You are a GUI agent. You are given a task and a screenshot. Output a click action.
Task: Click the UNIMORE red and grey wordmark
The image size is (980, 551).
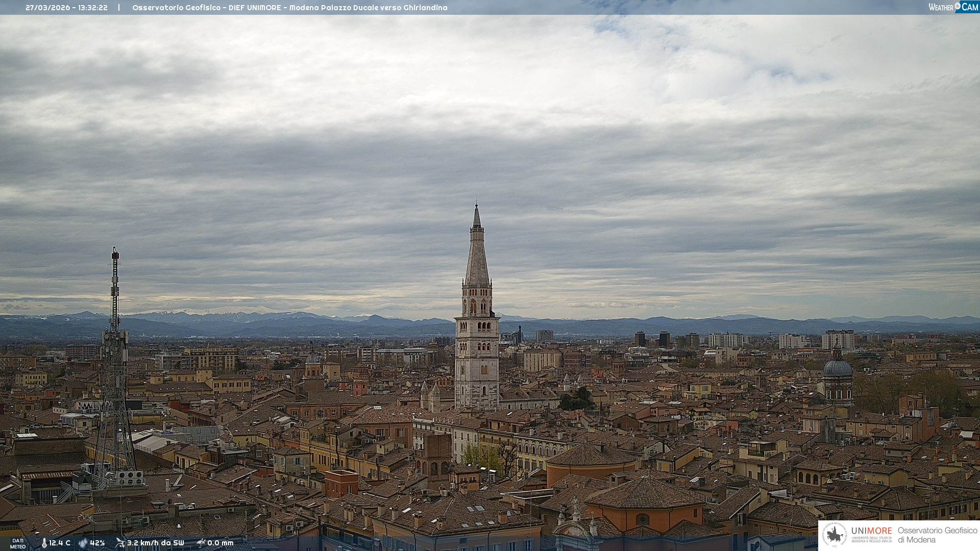871,531
